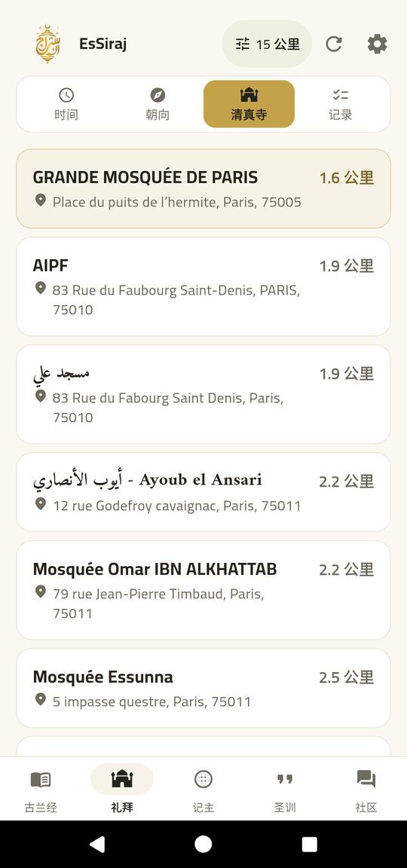
Task: Open the 记录 checklist tab
Action: pos(340,104)
